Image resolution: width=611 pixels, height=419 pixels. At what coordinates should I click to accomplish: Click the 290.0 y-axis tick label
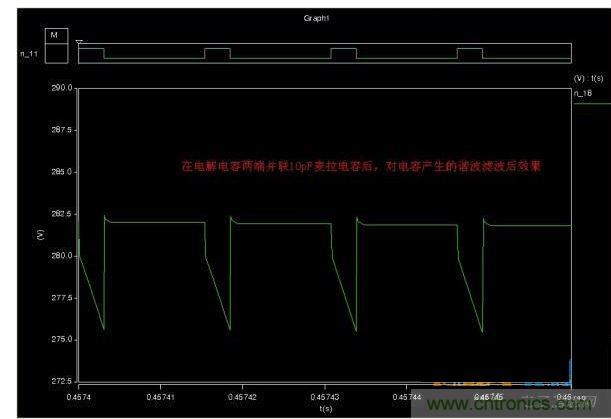(63, 88)
